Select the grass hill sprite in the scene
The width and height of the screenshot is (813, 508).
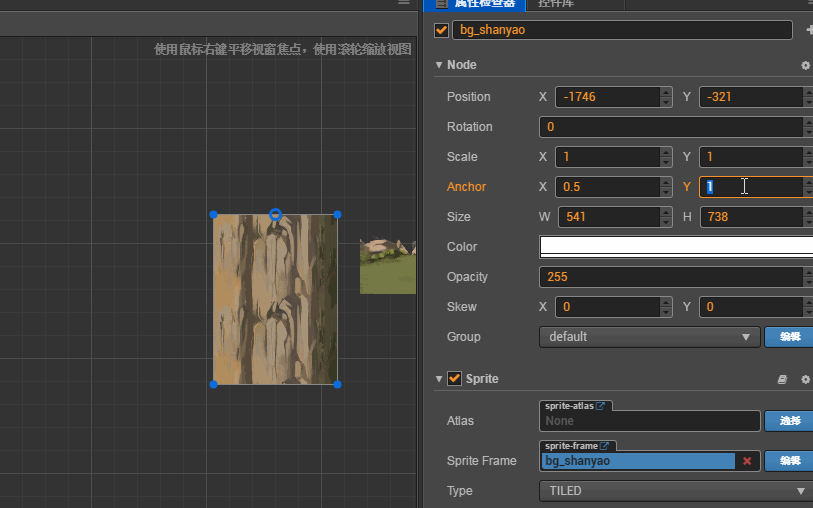(388, 266)
